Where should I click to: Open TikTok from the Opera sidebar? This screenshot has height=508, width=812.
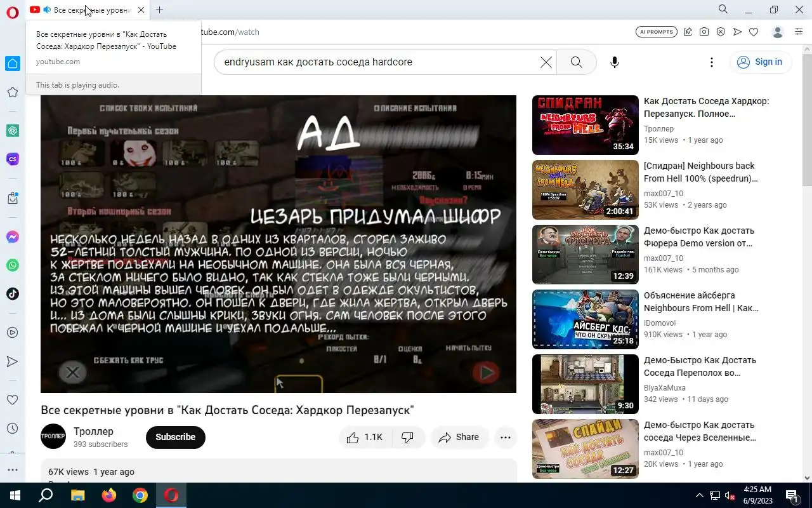[12, 293]
